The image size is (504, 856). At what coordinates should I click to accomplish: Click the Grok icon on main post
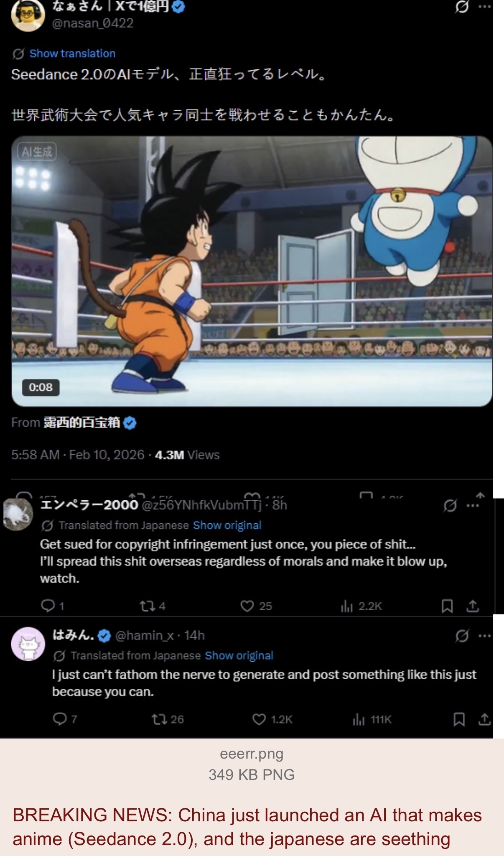(x=461, y=7)
